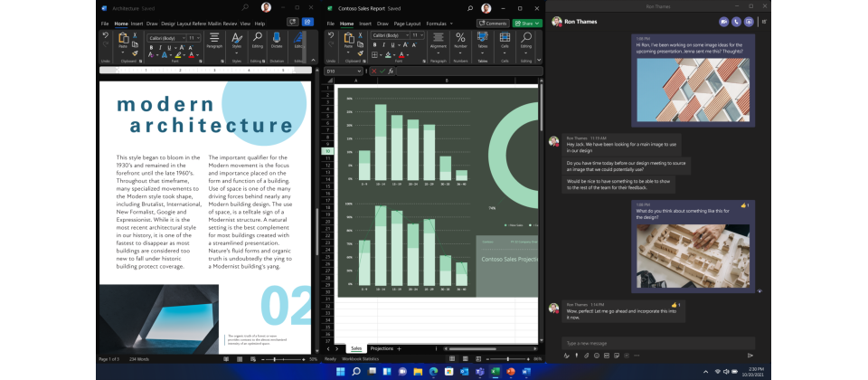Toggle Italic in Word's Font group

tap(160, 48)
